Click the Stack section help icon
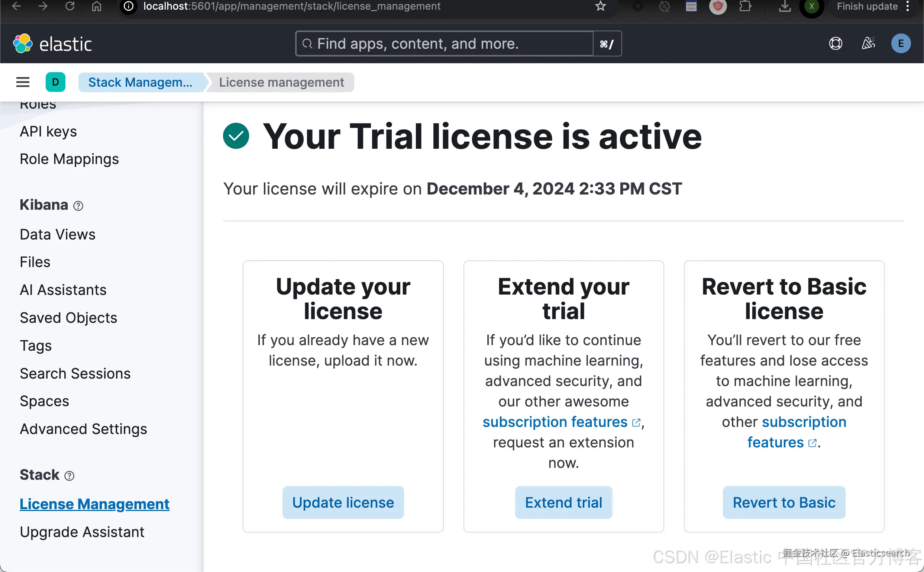The height and width of the screenshot is (572, 924). pyautogui.click(x=69, y=476)
